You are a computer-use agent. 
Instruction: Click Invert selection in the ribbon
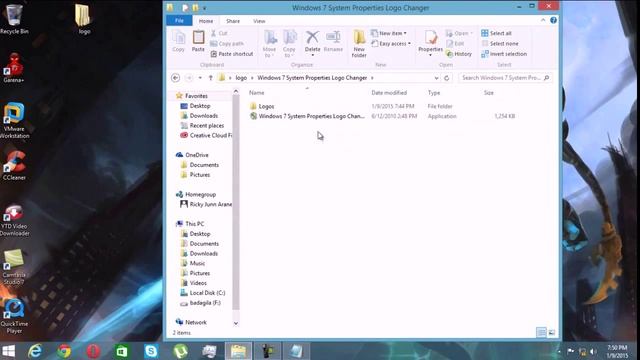tap(504, 54)
